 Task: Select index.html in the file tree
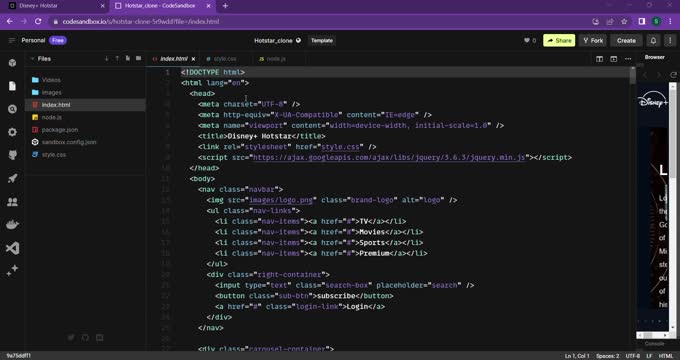pyautogui.click(x=85, y=105)
